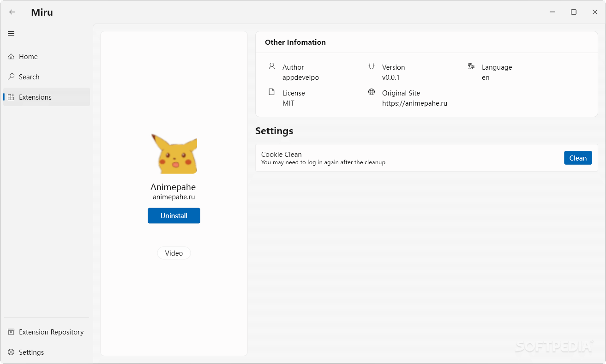Clean the extension cookies
The height and width of the screenshot is (364, 606).
pos(578,158)
